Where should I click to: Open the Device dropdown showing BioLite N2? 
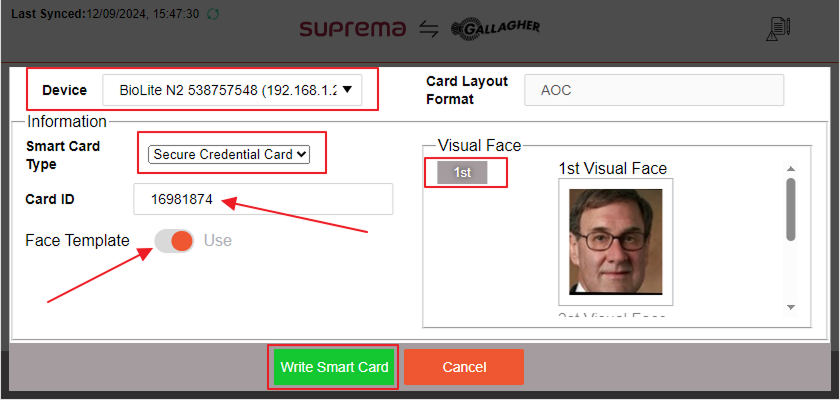click(x=236, y=90)
